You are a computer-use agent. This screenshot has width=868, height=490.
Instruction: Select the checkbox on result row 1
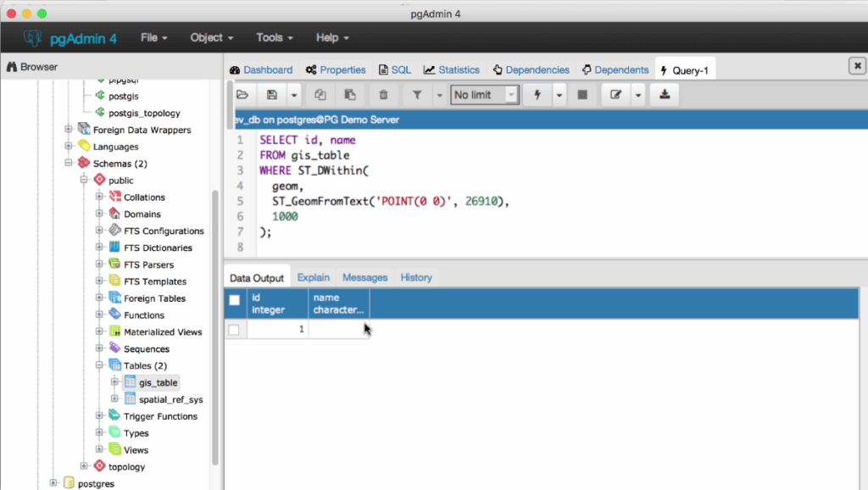point(234,329)
